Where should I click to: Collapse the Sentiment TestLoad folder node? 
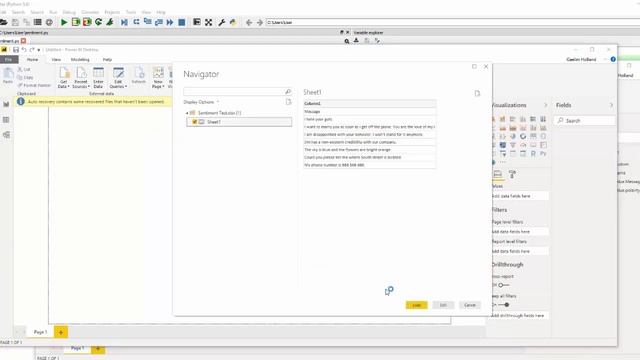[187, 113]
